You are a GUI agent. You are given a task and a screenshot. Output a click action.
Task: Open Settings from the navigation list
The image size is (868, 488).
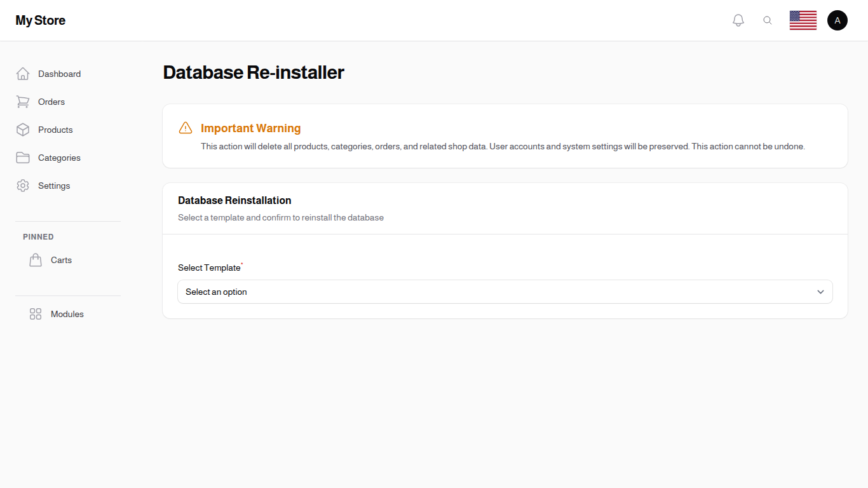[x=54, y=186]
